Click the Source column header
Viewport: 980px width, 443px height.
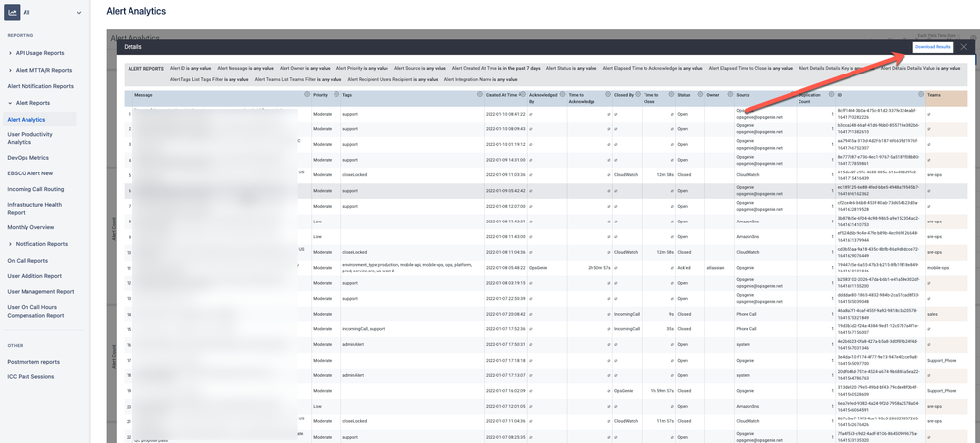[744, 95]
